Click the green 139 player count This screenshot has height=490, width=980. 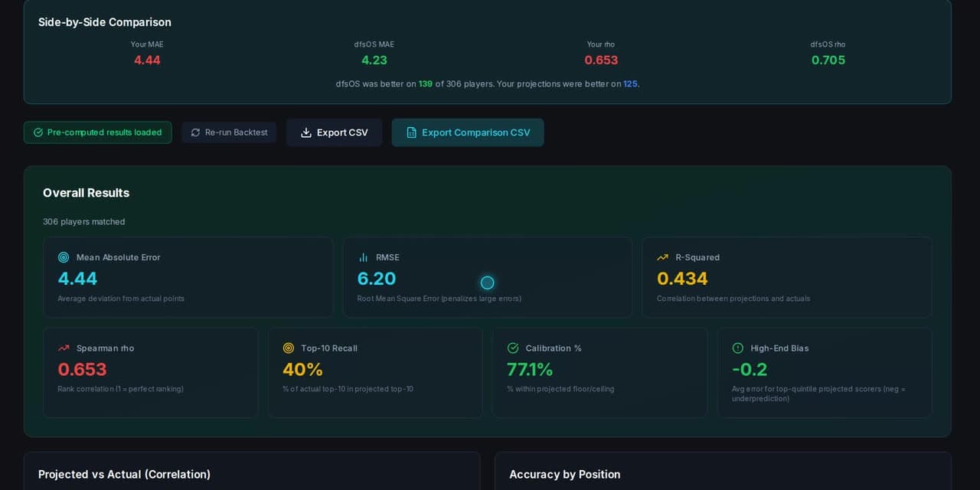pyautogui.click(x=426, y=84)
